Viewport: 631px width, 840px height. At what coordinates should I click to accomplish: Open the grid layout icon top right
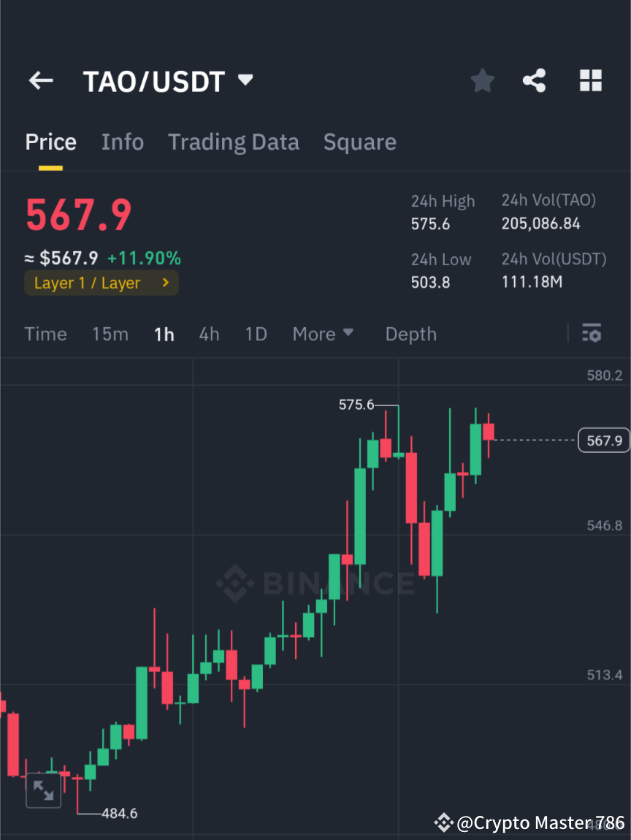click(x=590, y=81)
